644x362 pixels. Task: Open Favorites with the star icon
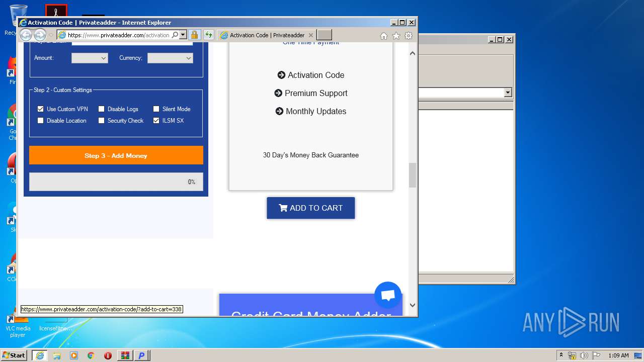[x=396, y=36]
